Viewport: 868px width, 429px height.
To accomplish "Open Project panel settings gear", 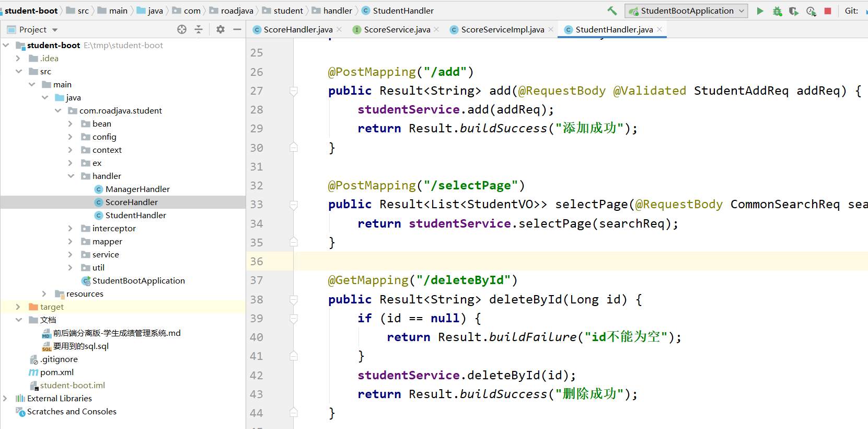I will [221, 30].
